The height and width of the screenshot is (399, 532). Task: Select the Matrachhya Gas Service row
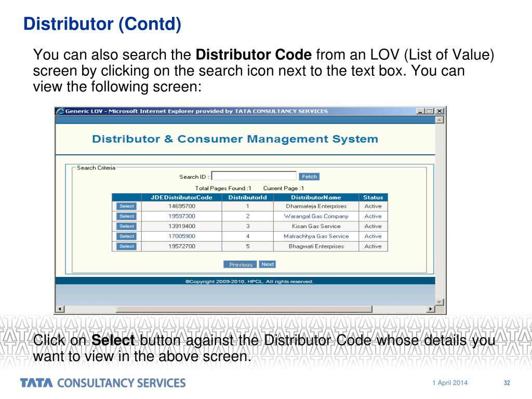[x=127, y=236]
